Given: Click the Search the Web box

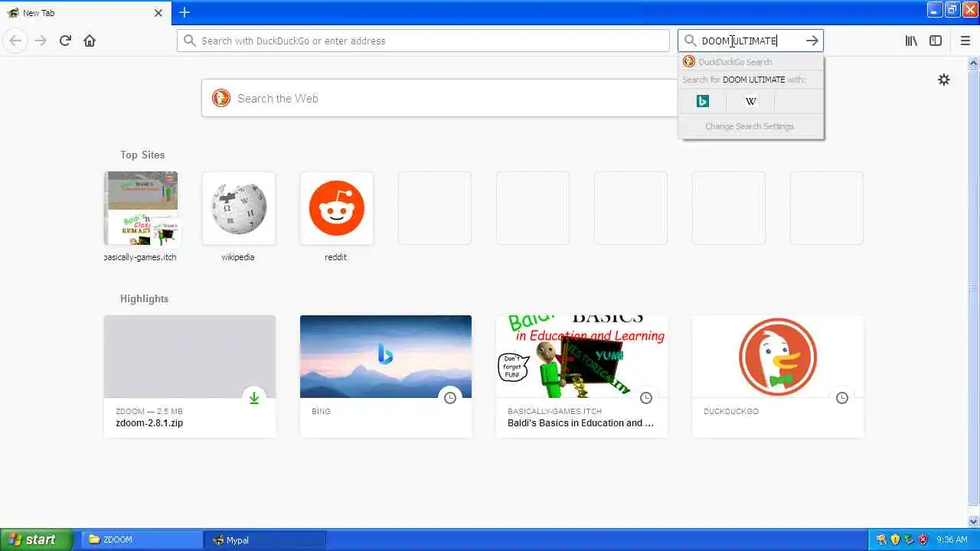Looking at the screenshot, I should pyautogui.click(x=439, y=98).
